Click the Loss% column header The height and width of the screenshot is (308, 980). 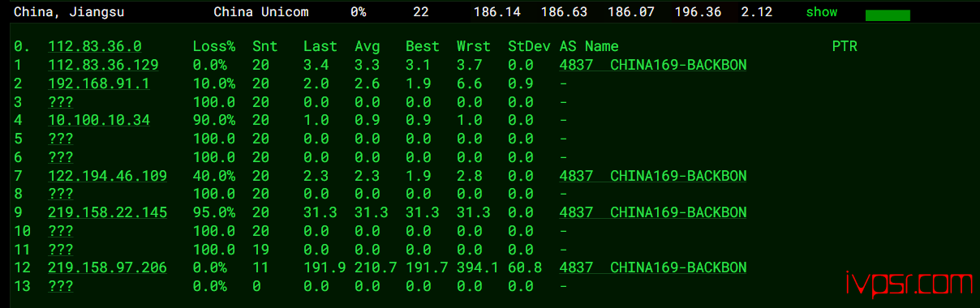click(x=214, y=47)
